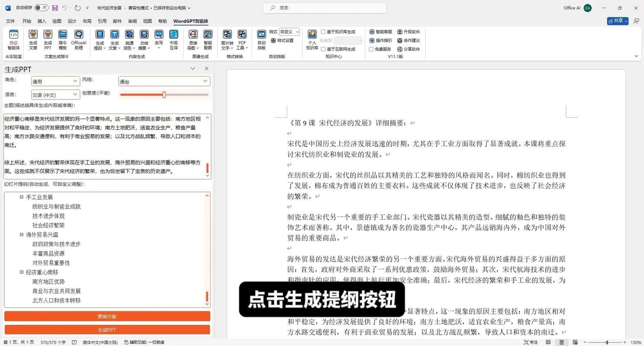Image resolution: width=644 pixels, height=346 pixels.
Task: Open the 风格 通俗 dropdown
Action: tap(164, 81)
